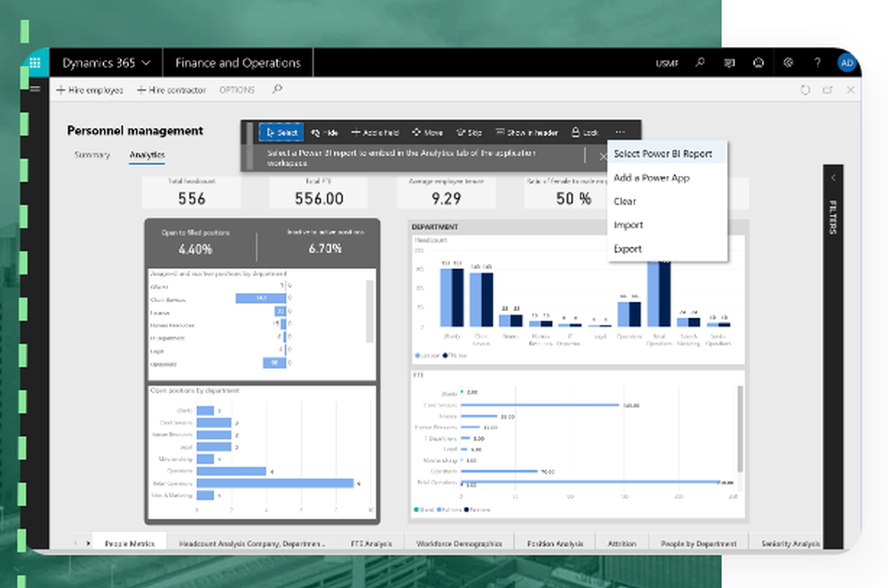Open Headcount Analysis Company, Department tab
This screenshot has height=588, width=888.
click(252, 544)
